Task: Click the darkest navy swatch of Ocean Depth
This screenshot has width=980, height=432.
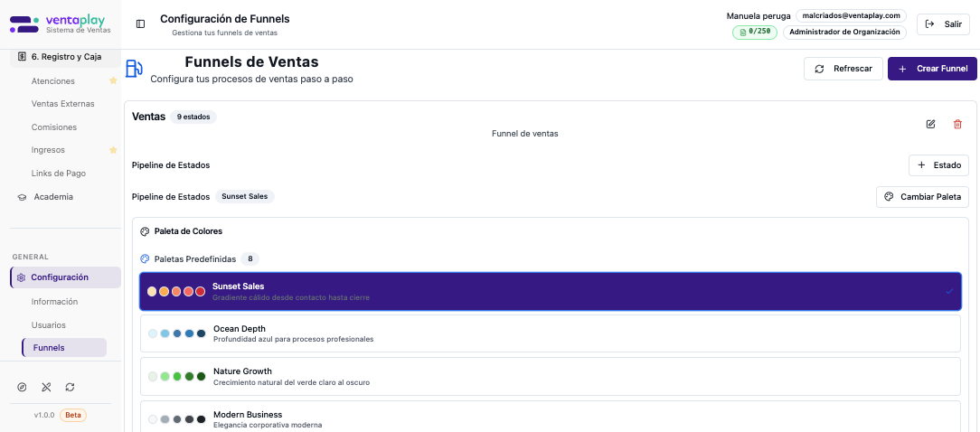Action: pos(202,333)
